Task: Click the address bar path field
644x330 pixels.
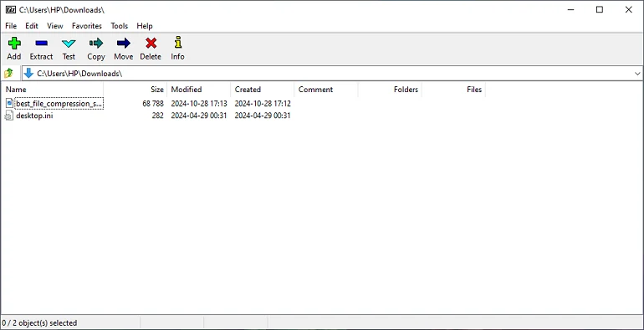Action: tap(326, 74)
